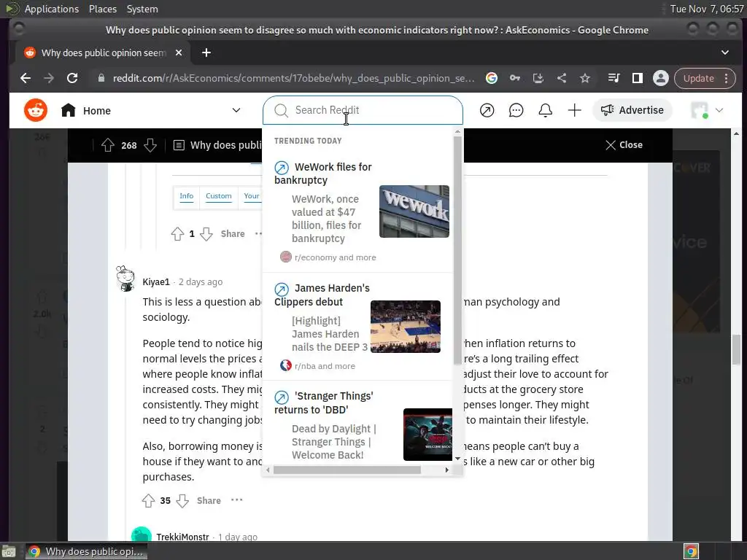Select the Custom tab in bot comment
Viewport: 747px width, 560px height.
pos(219,196)
